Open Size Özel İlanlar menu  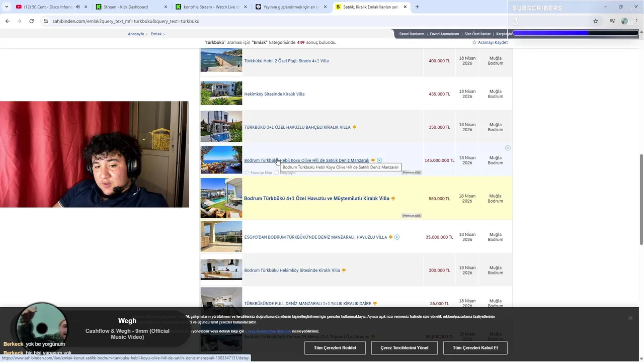(x=477, y=34)
